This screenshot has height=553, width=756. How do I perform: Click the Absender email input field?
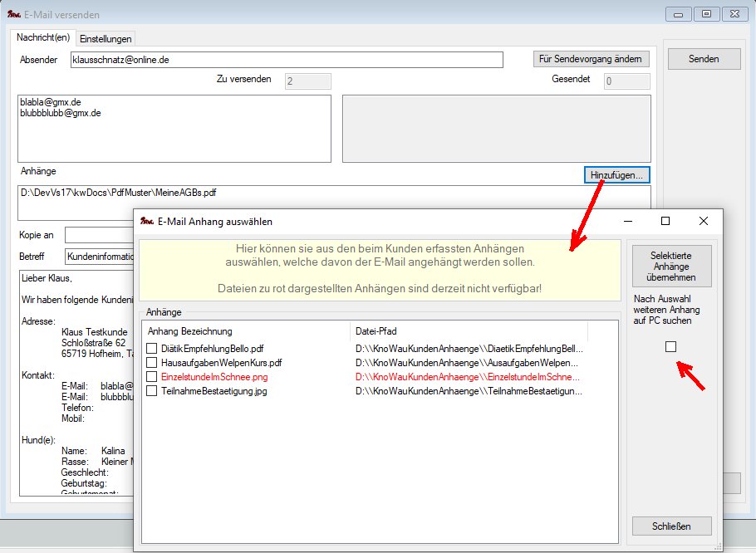pyautogui.click(x=286, y=60)
